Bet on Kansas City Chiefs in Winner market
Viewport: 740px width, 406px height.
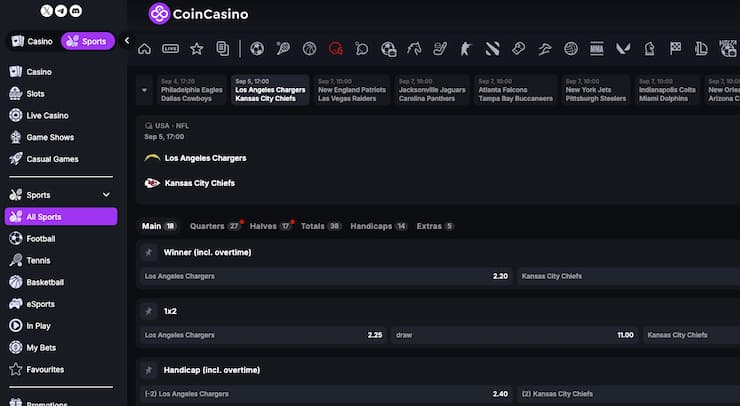(629, 276)
